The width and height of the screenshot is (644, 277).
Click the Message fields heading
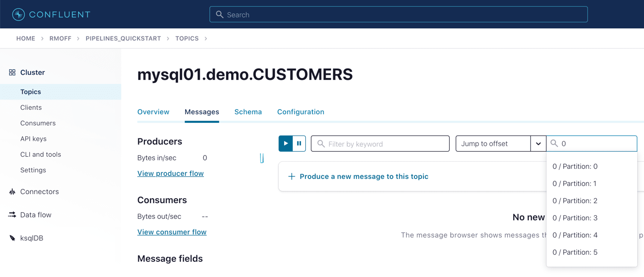point(170,259)
